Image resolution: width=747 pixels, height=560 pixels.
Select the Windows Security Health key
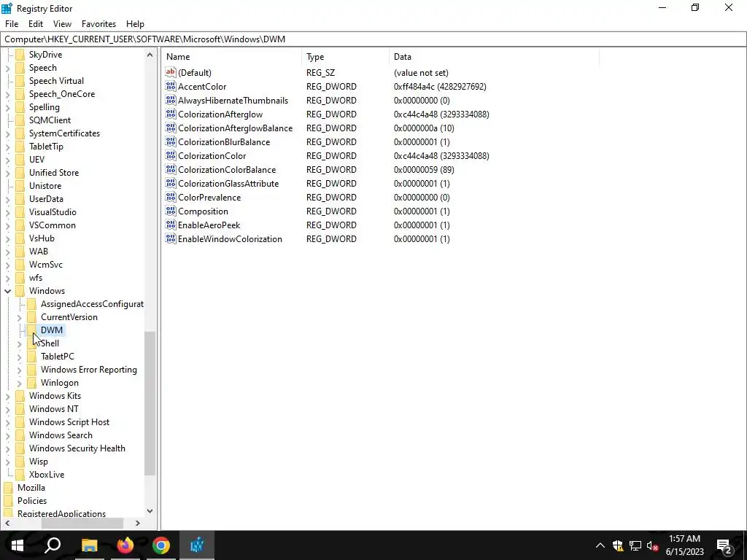(x=77, y=448)
